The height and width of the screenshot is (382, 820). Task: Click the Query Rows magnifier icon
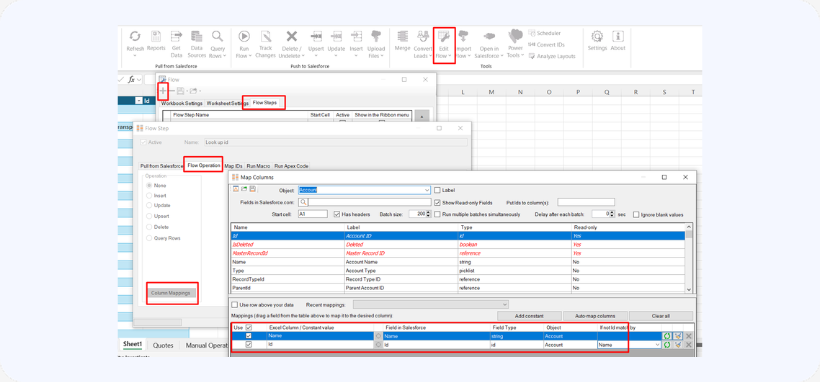[218, 36]
